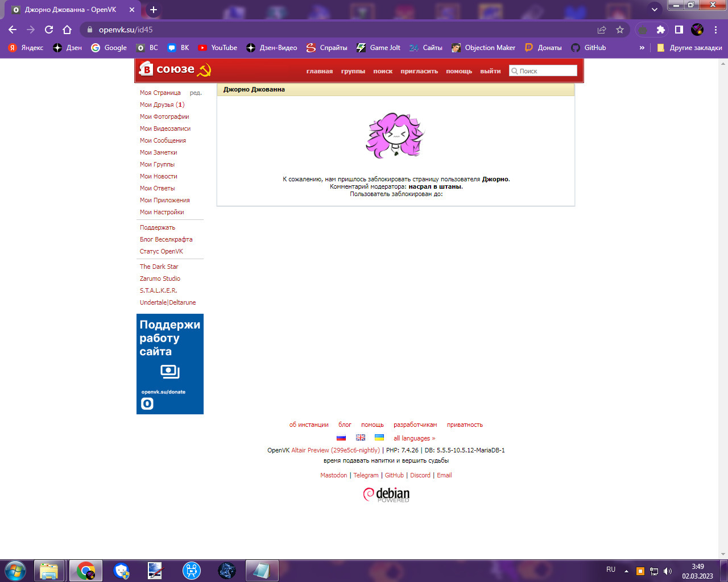
Task: Open the Другие закладки bookmarks folder
Action: (x=689, y=48)
